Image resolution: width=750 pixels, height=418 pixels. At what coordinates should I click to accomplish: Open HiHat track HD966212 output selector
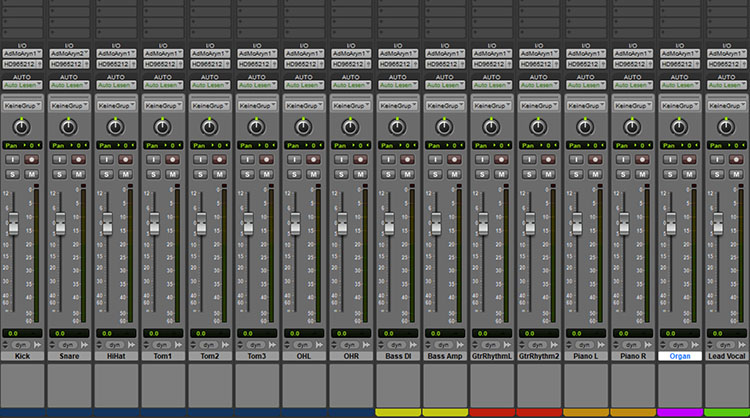[x=116, y=64]
